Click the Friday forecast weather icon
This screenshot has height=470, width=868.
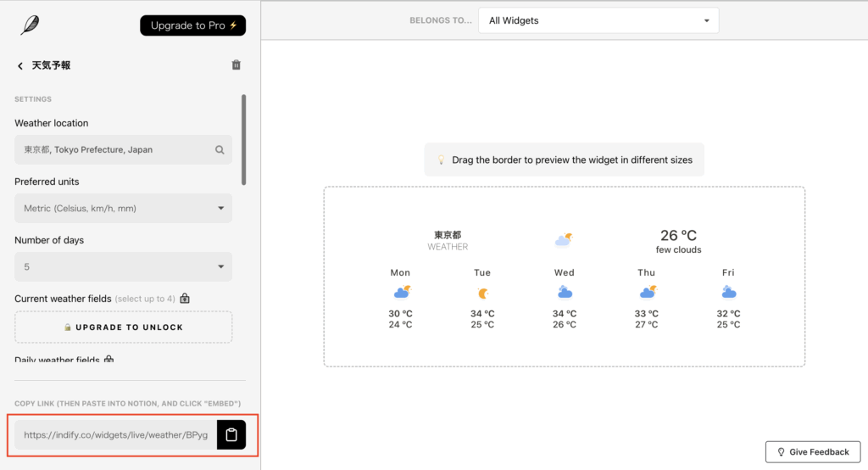point(728,293)
